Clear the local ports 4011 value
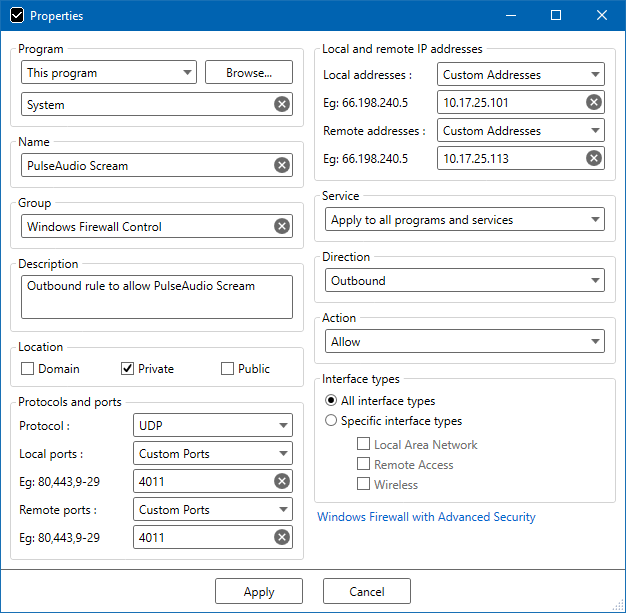The width and height of the screenshot is (626, 613). (x=282, y=481)
